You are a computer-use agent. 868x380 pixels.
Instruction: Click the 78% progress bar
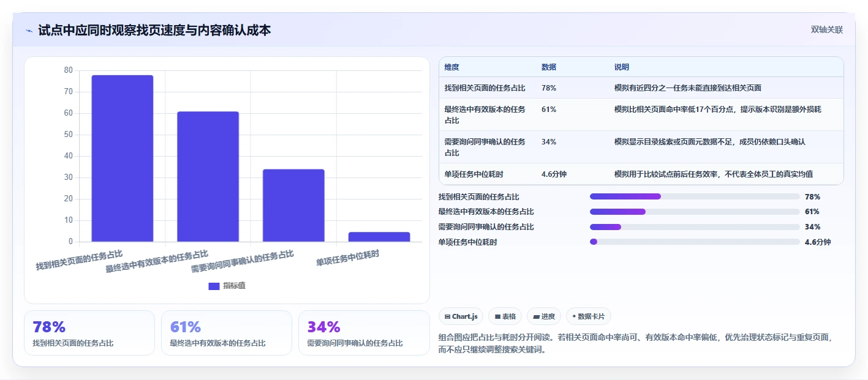tap(695, 196)
